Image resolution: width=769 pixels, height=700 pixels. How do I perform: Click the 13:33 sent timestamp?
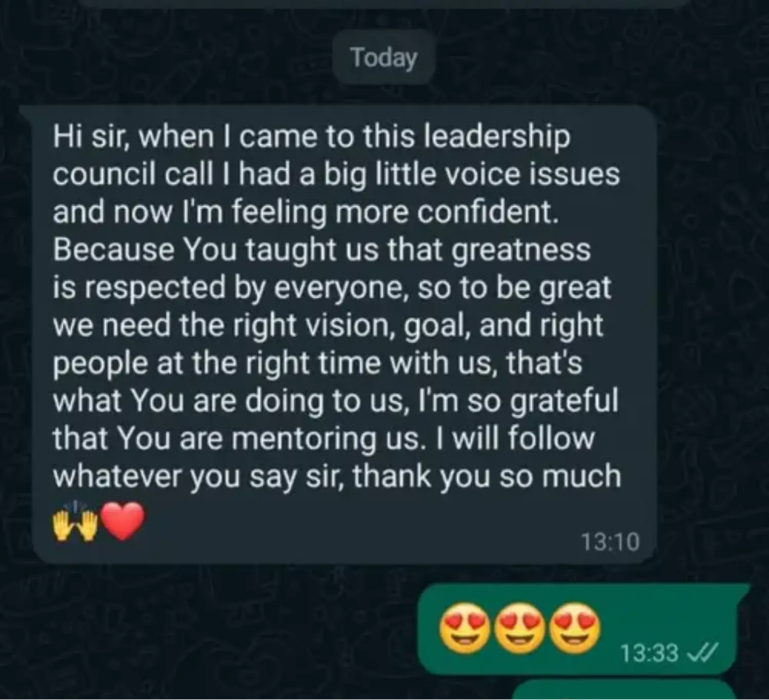(649, 653)
